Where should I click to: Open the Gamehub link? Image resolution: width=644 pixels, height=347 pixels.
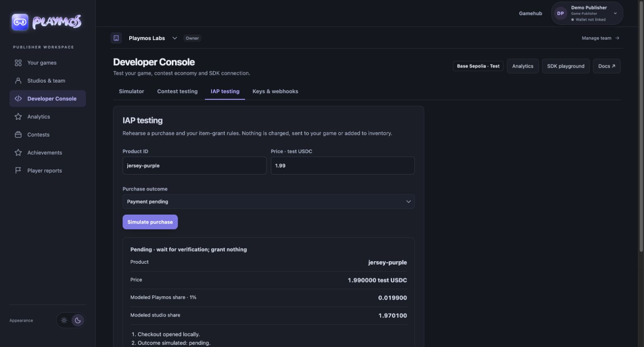[x=530, y=13]
